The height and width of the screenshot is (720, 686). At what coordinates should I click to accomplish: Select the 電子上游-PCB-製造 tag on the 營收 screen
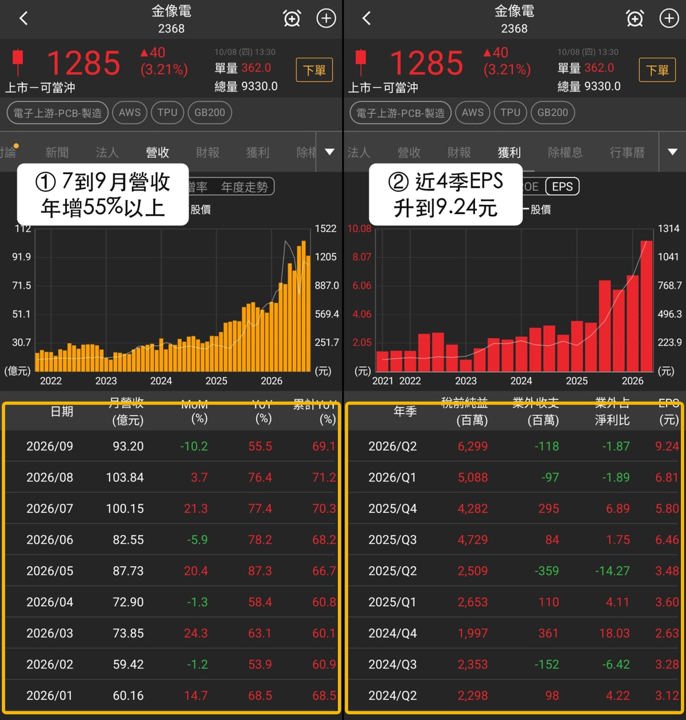coord(57,112)
